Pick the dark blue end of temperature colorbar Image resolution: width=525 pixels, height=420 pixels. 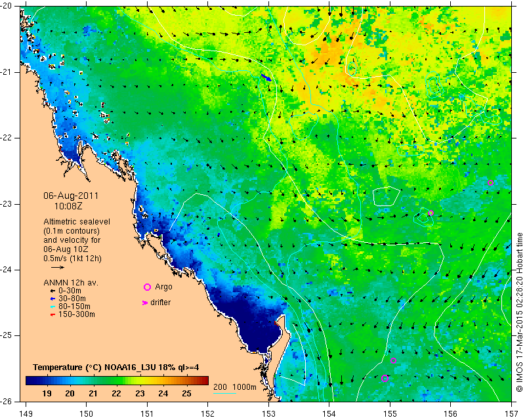(x=30, y=381)
